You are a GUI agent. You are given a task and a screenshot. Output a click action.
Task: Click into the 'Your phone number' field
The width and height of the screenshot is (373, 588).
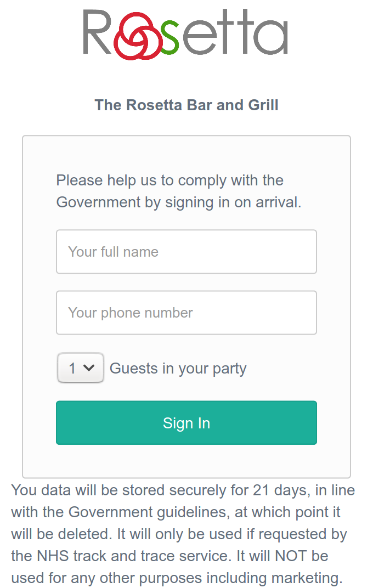187,313
